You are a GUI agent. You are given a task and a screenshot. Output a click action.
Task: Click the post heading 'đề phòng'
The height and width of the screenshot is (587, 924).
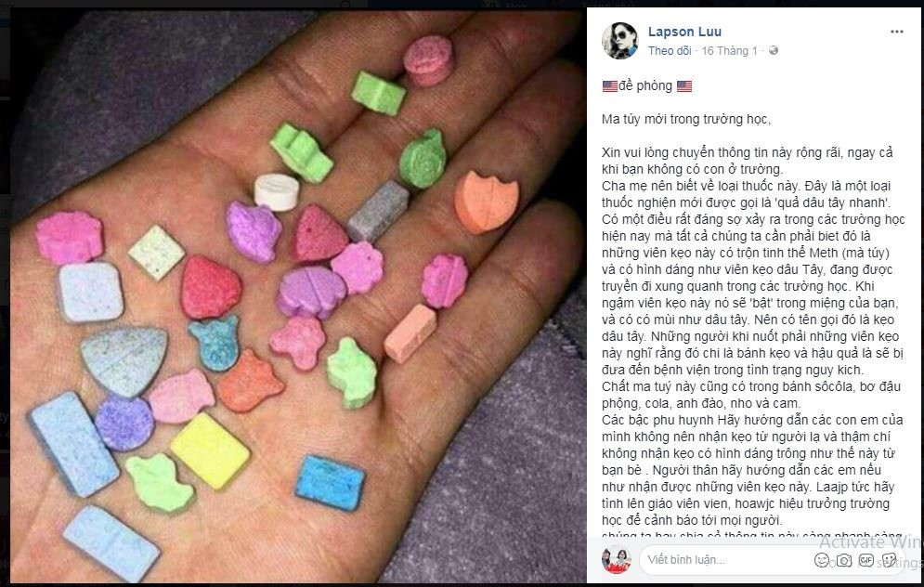(645, 86)
